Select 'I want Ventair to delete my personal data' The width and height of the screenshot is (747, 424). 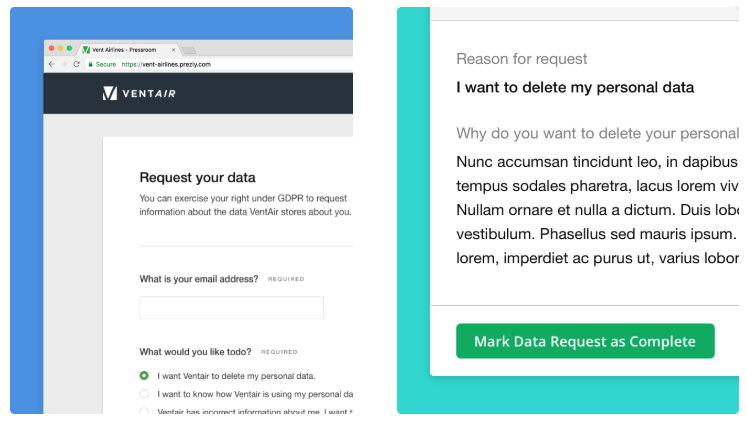tap(144, 376)
